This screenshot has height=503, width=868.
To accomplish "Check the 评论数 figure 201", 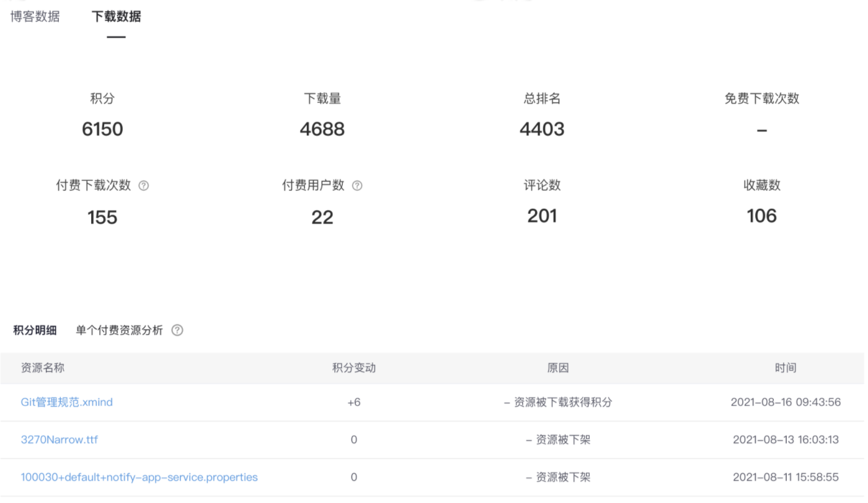I will [x=541, y=216].
